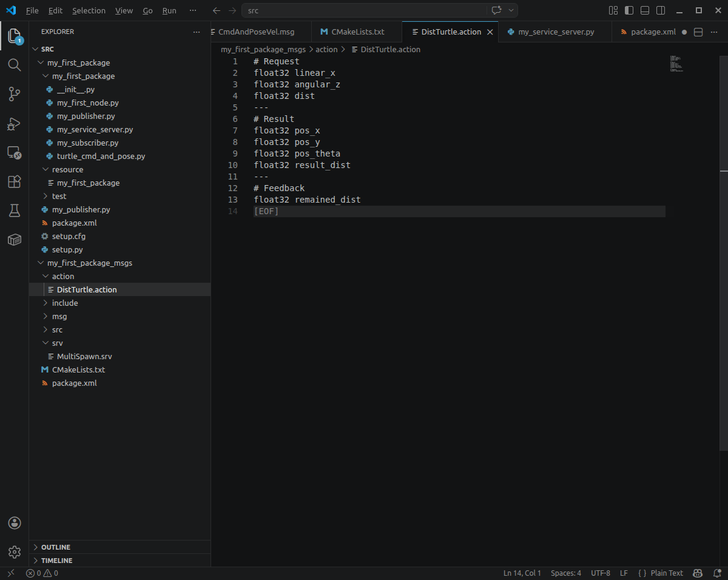Open the overflow menu ellipsis in menu bar
The height and width of the screenshot is (580, 728).
(193, 10)
